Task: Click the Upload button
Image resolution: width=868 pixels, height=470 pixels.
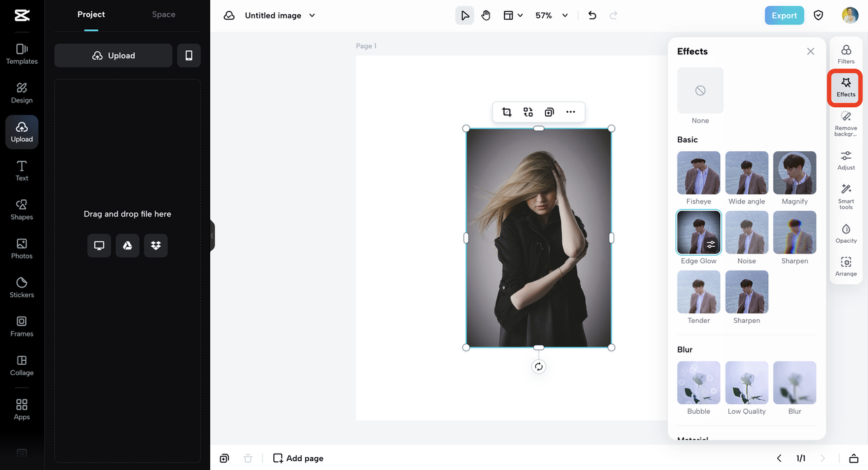Action: (x=113, y=56)
